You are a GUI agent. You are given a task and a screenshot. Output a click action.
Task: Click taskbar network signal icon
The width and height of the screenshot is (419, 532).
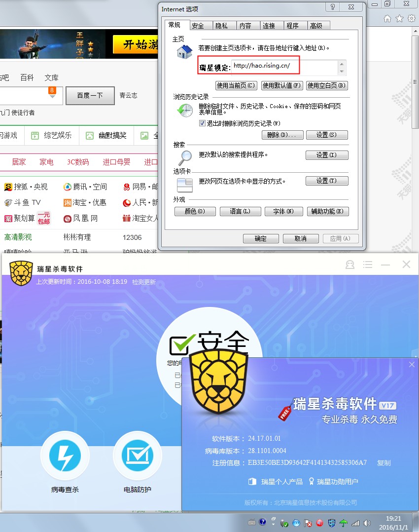click(x=355, y=523)
